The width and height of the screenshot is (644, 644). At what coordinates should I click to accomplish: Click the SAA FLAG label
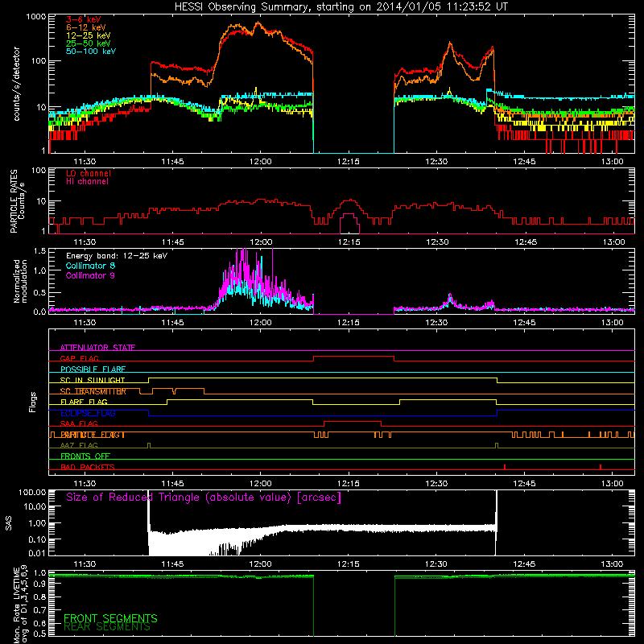click(79, 423)
